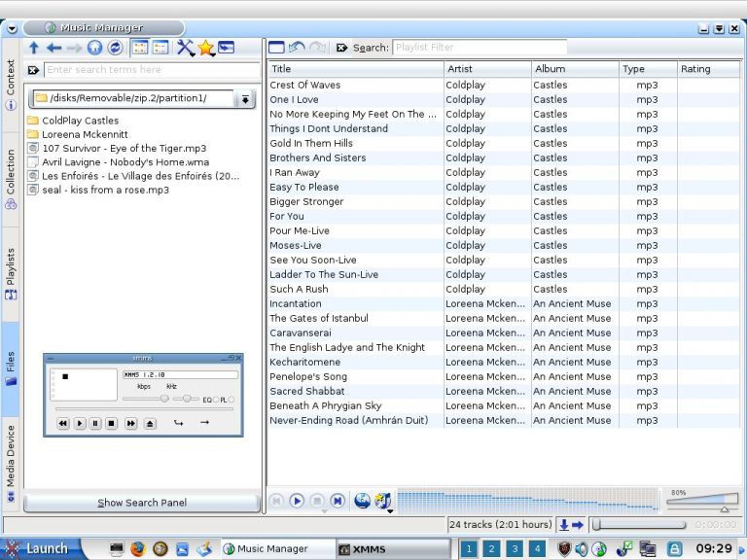The width and height of the screenshot is (747, 560).
Task: Undo the last playlist action
Action: pyautogui.click(x=297, y=47)
